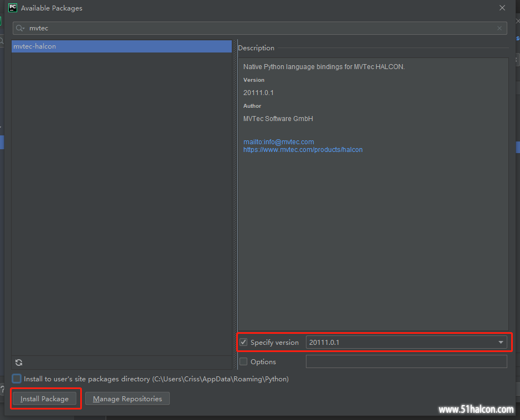The width and height of the screenshot is (520, 420).
Task: Click the Description panel heading
Action: click(x=256, y=48)
